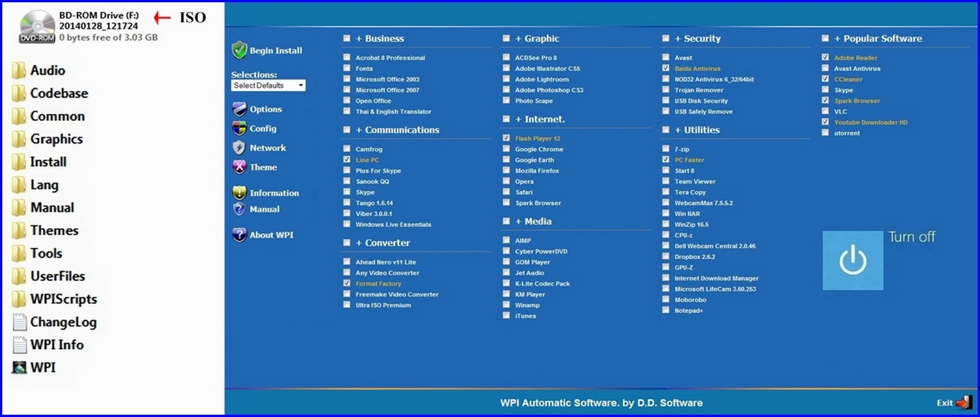Screen dimensions: 980x417
Task: Uncheck the CCleaner checkbox
Action: [826, 79]
